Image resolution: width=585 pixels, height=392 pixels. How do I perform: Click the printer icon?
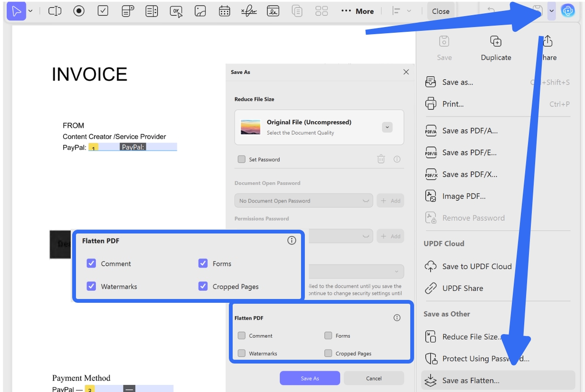point(430,103)
